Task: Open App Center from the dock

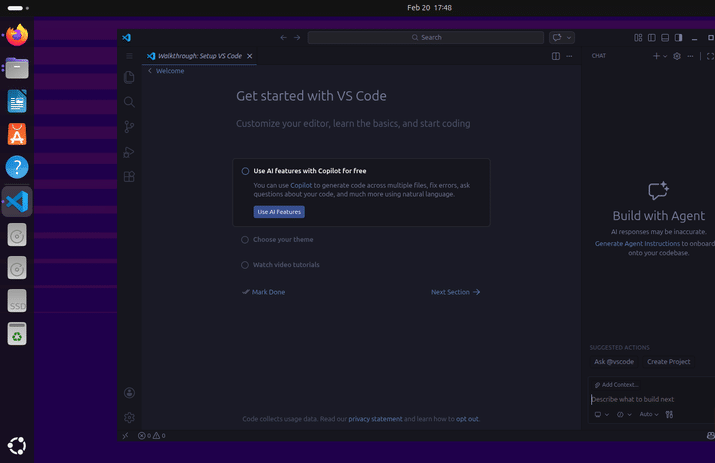Action: click(x=17, y=134)
